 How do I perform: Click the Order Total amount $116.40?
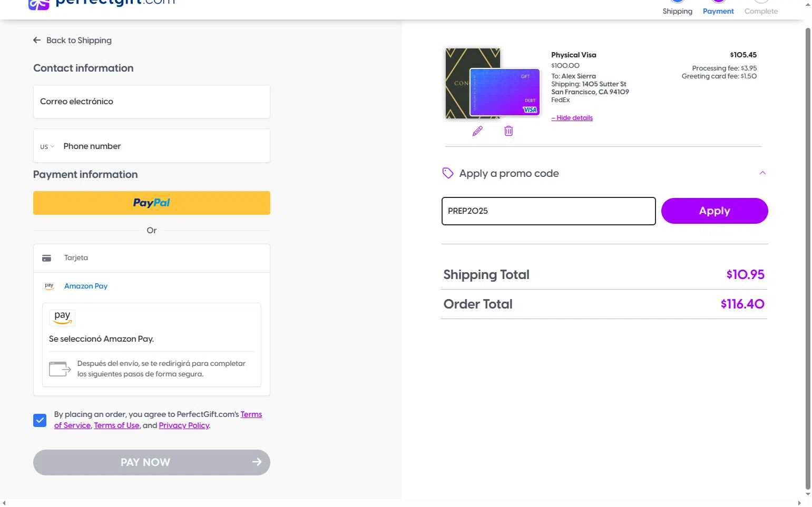coord(742,304)
